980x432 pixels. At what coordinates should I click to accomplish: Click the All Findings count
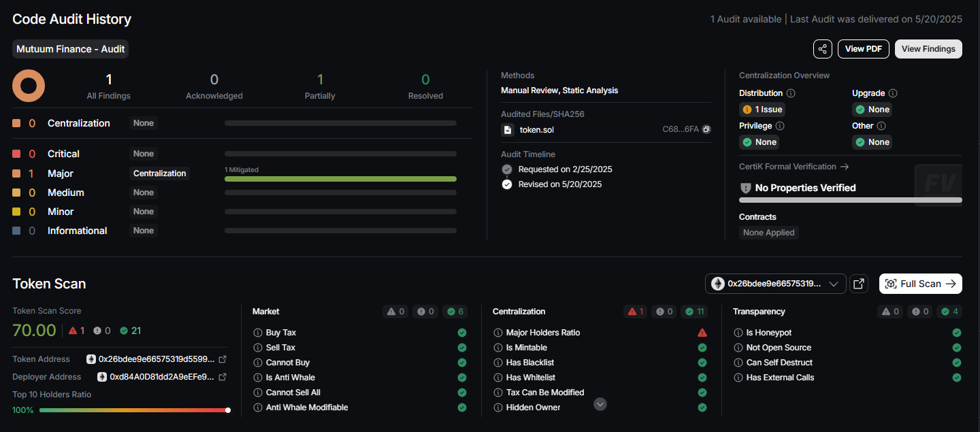coord(109,80)
